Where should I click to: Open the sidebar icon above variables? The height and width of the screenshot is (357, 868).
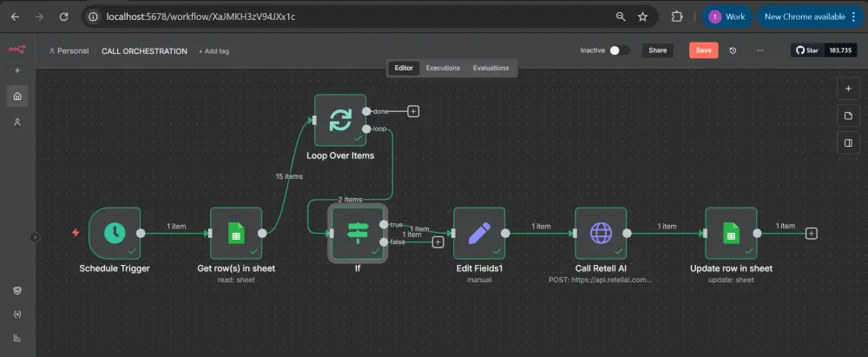coord(17,290)
